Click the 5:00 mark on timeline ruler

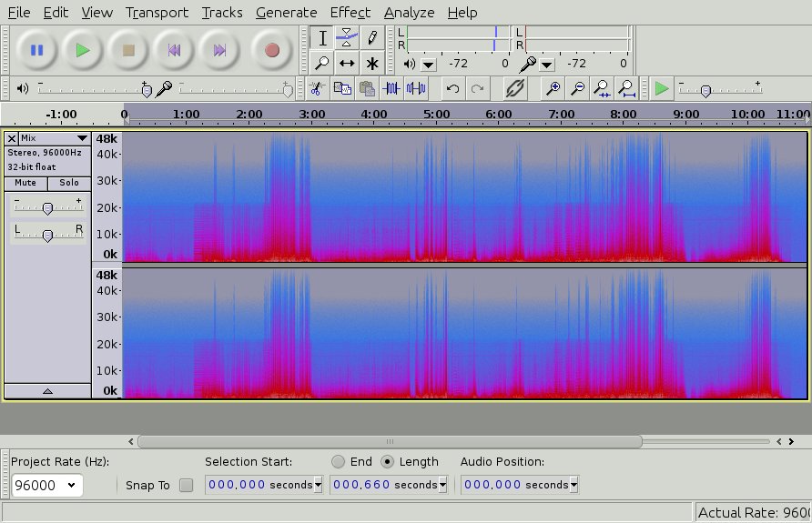(x=437, y=115)
